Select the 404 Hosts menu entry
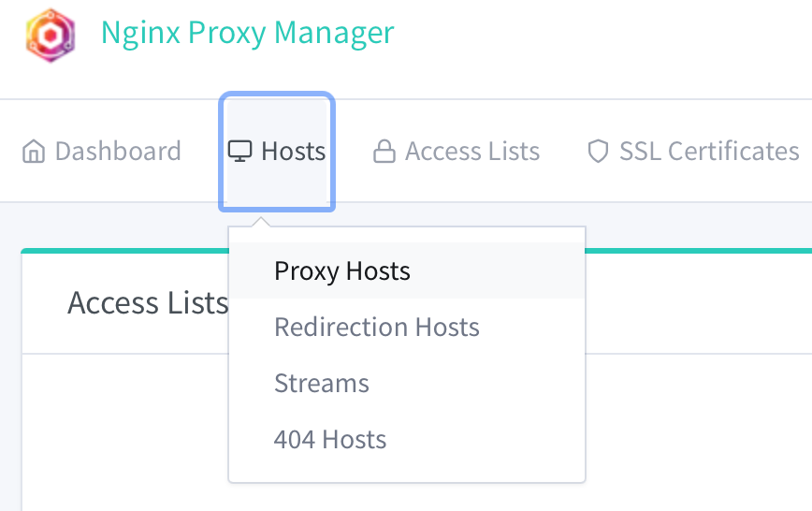This screenshot has height=511, width=812. click(x=407, y=440)
